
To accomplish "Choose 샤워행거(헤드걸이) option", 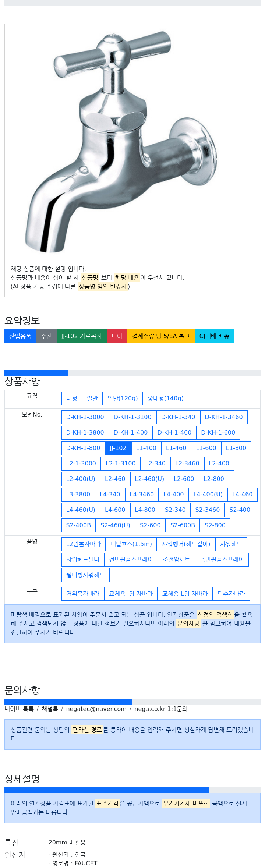I will coord(186,544).
